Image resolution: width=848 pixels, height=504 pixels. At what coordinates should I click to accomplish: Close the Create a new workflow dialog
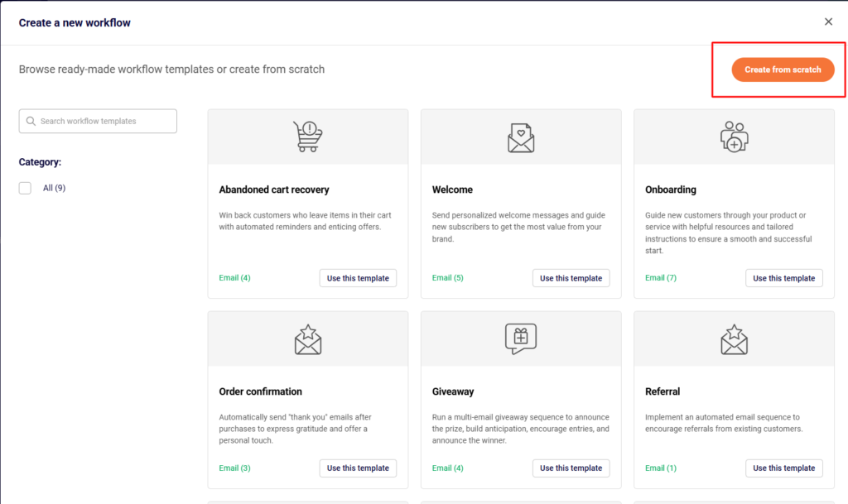pos(828,22)
